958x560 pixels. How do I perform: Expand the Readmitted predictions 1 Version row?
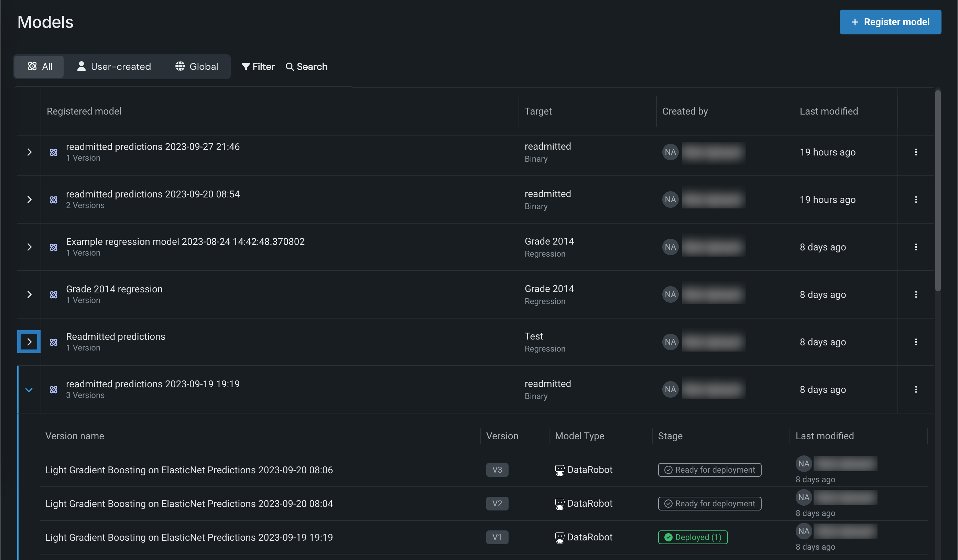pyautogui.click(x=29, y=342)
